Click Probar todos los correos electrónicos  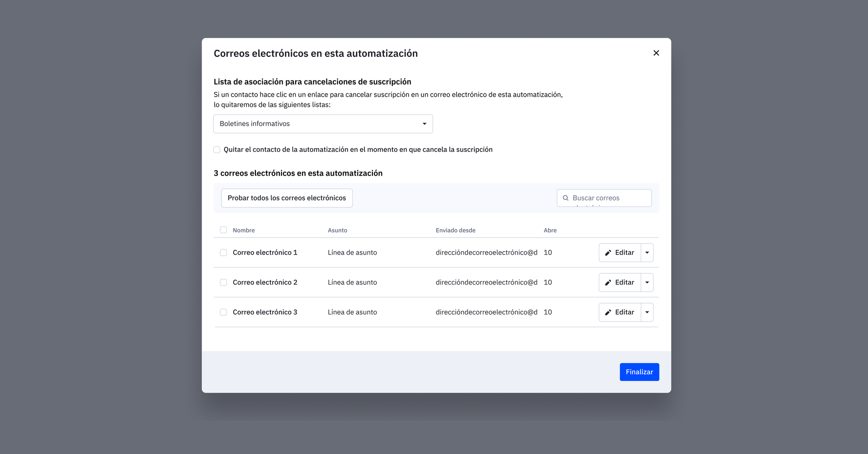click(287, 198)
